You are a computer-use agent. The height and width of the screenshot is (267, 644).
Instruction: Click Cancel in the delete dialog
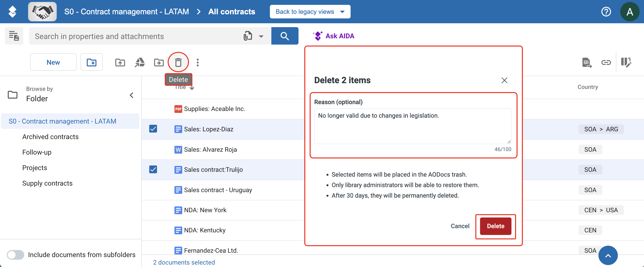[x=460, y=226]
